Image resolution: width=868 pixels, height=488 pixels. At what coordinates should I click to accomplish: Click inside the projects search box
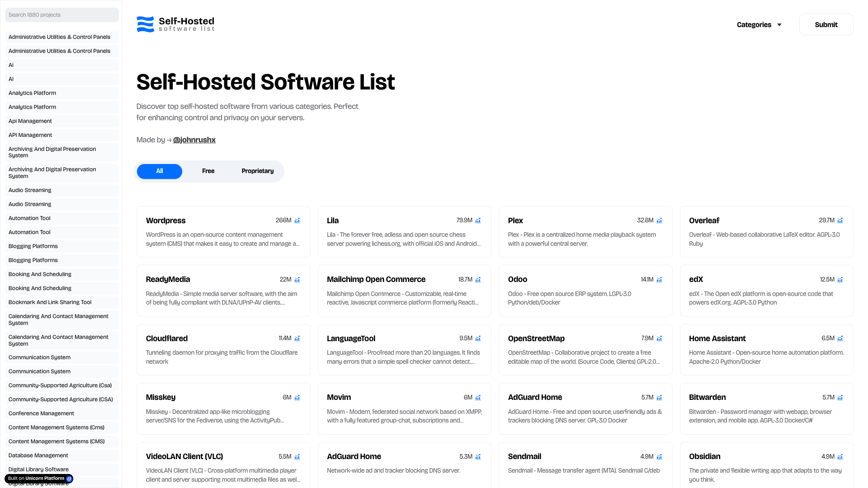[61, 14]
